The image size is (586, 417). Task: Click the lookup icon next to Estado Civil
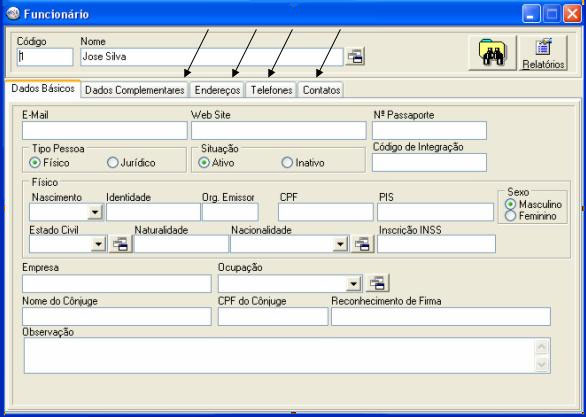coord(120,244)
